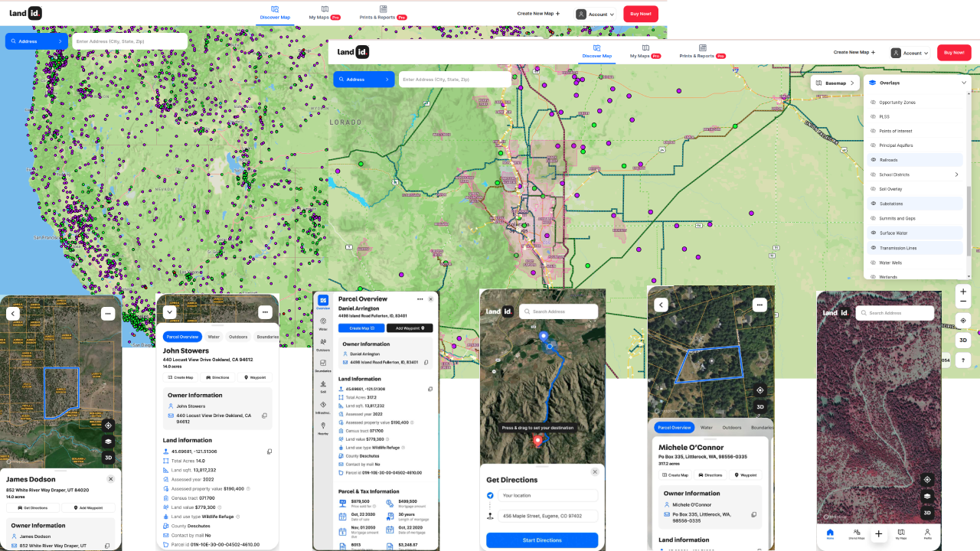Viewport: 980px width, 551px height.
Task: Show the Soil Overlay layer
Action: [873, 189]
